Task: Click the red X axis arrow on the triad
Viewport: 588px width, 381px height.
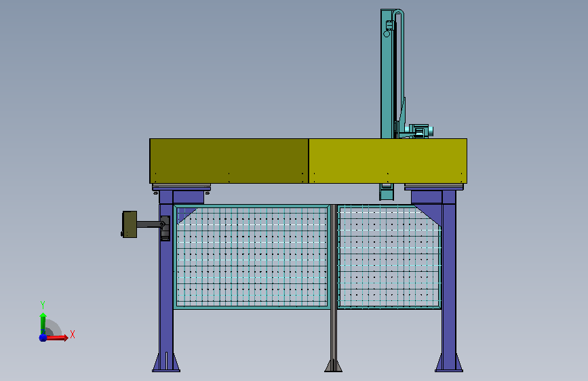Action: (57, 338)
